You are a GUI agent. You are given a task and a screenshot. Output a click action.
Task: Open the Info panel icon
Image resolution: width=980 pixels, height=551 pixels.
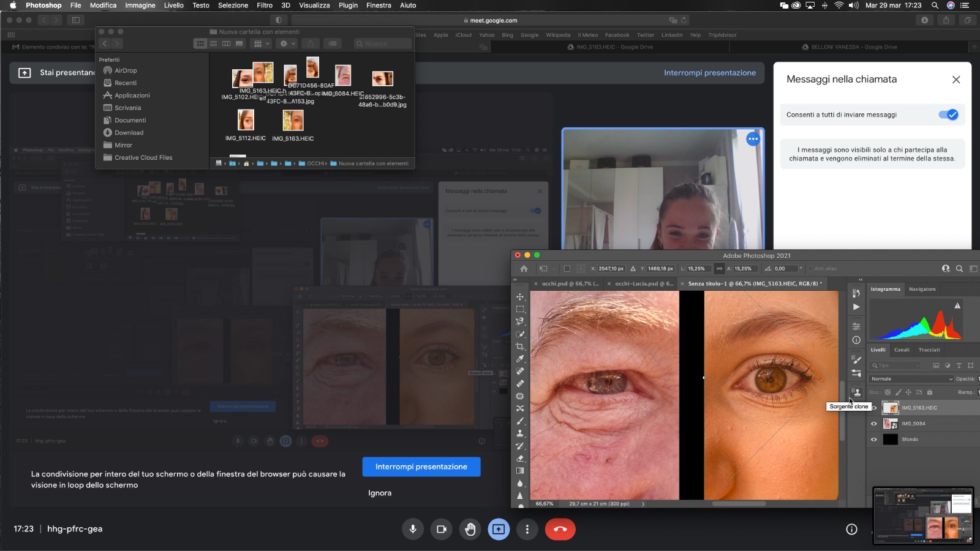856,340
